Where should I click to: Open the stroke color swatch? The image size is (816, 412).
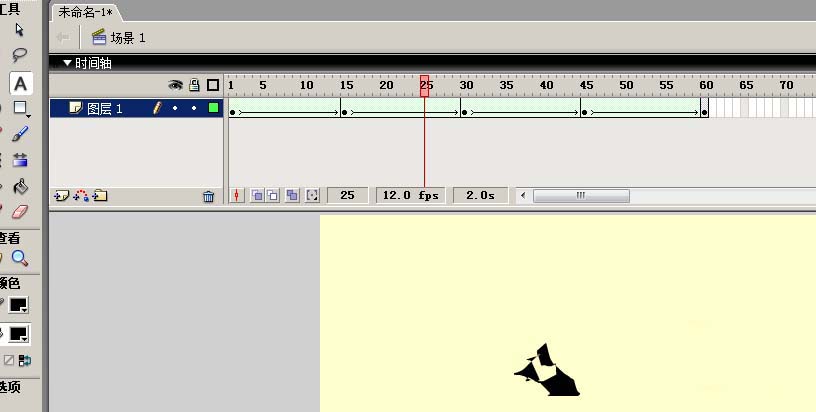[x=19, y=305]
